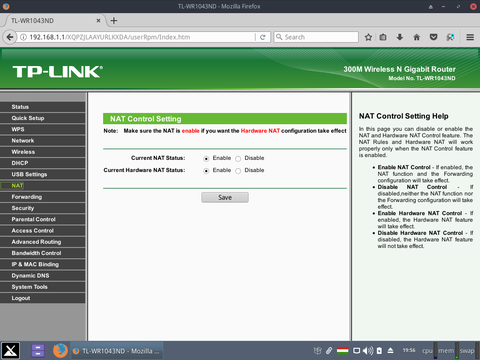
Task: Open a new tab with plus button
Action: click(114, 21)
